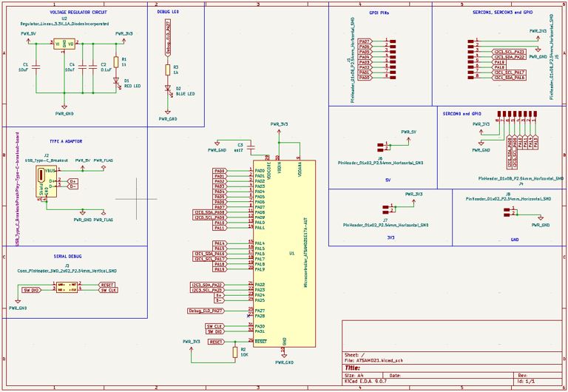Select the D+ label next to J2
Viewport: 568px width, 392px height.
(x=72, y=181)
